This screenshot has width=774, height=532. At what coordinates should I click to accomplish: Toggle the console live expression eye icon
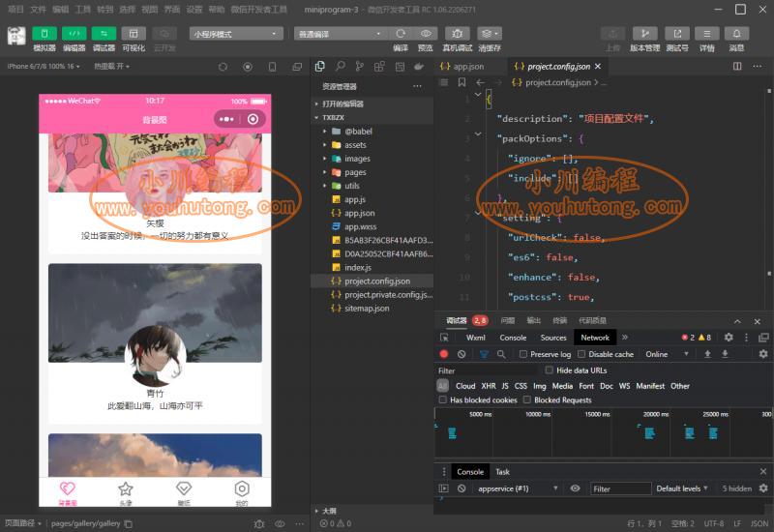pos(575,488)
